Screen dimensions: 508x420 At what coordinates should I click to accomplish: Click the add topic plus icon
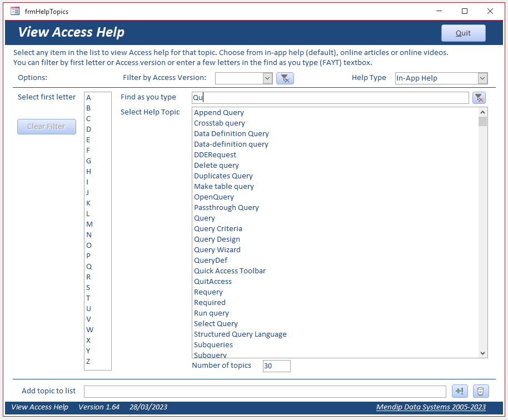point(460,391)
